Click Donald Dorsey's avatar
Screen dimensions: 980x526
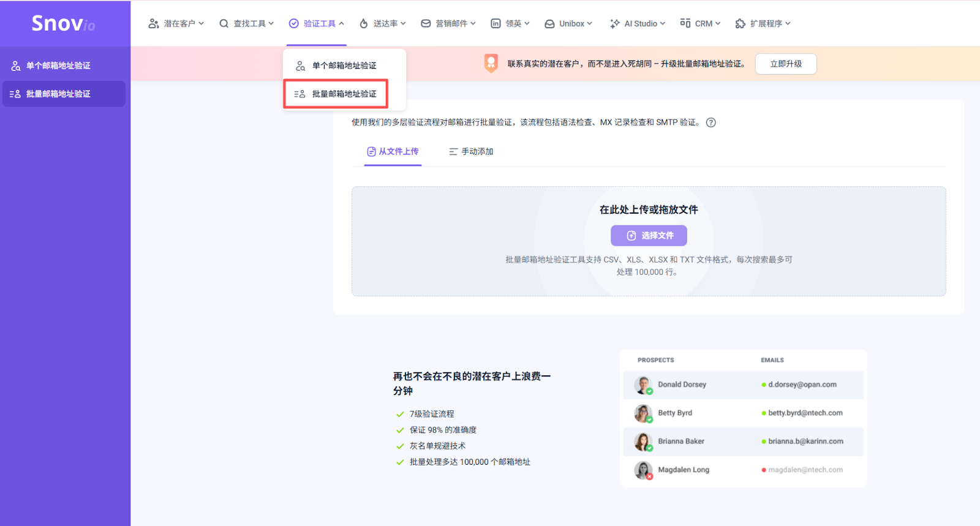643,385
